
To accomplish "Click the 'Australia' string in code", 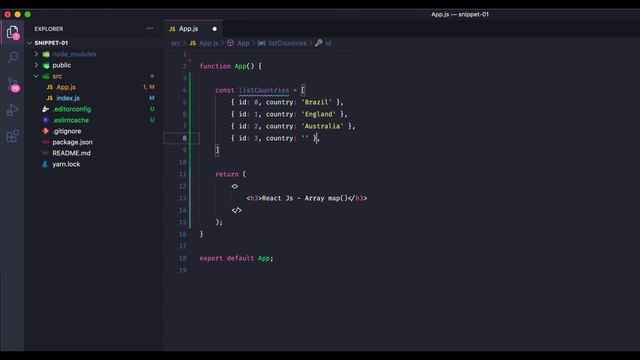I will (322, 126).
